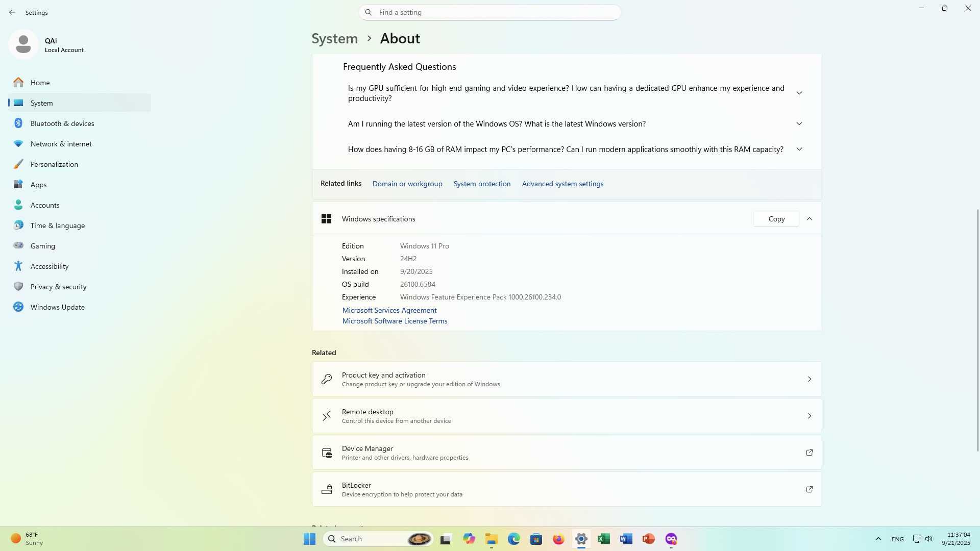This screenshot has height=551, width=980.
Task: Click the Accessibility figure icon
Action: (18, 266)
